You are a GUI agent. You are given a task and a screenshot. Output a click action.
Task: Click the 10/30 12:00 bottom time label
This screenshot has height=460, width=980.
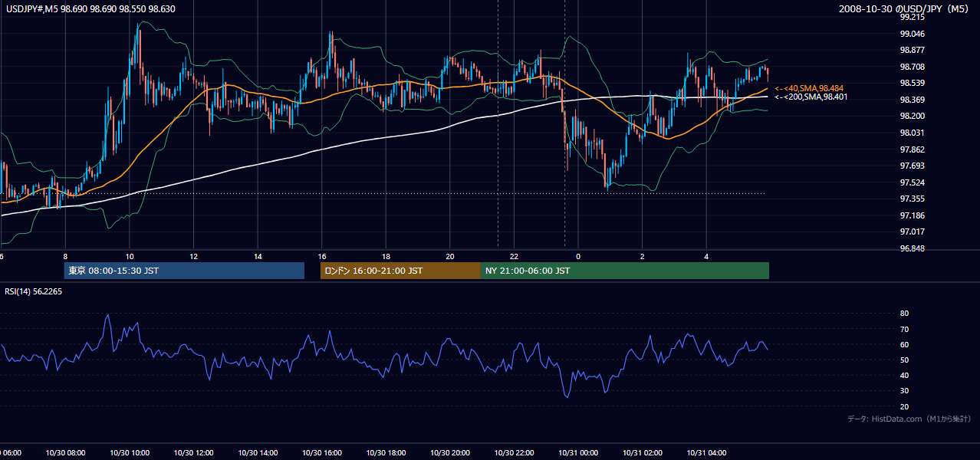pyautogui.click(x=193, y=453)
